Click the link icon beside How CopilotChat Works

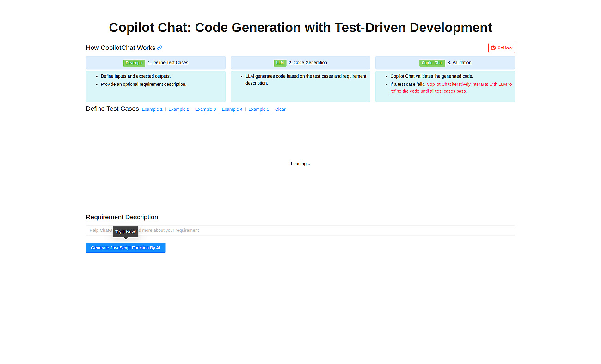(x=159, y=48)
